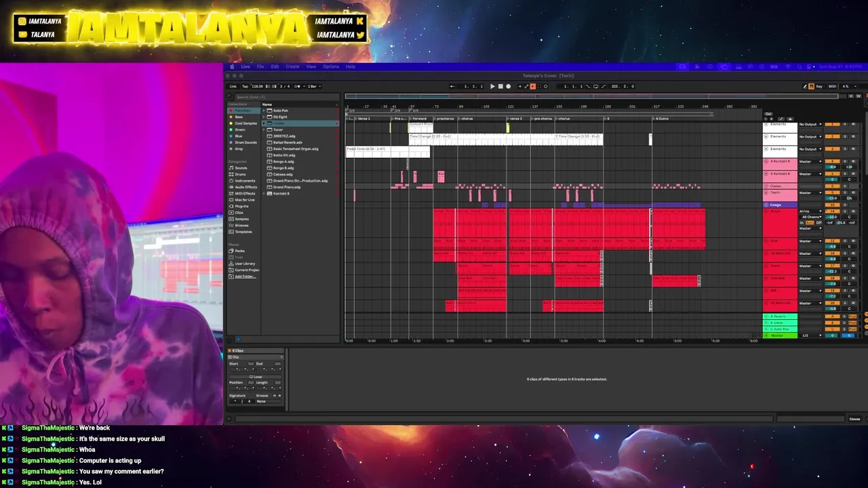Open the Plug-Ins category
The width and height of the screenshot is (868, 488).
(242, 206)
